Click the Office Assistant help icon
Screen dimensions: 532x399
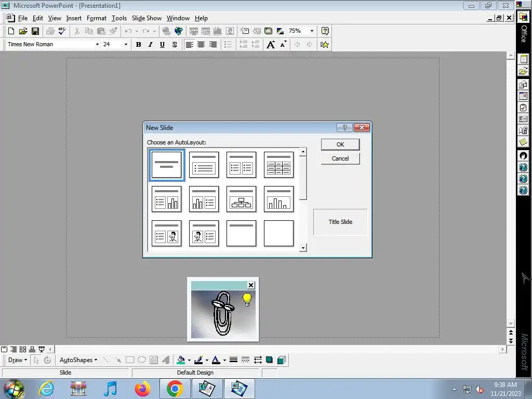[x=325, y=31]
